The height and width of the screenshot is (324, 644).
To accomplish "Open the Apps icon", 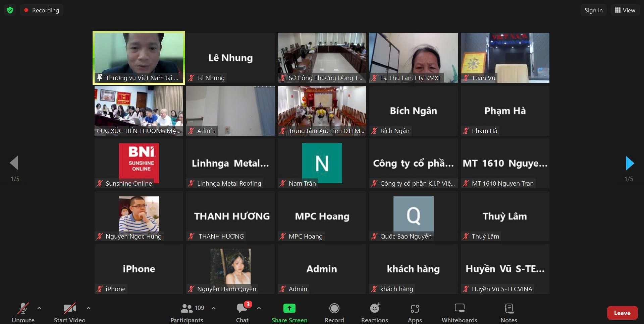I will pyautogui.click(x=415, y=308).
